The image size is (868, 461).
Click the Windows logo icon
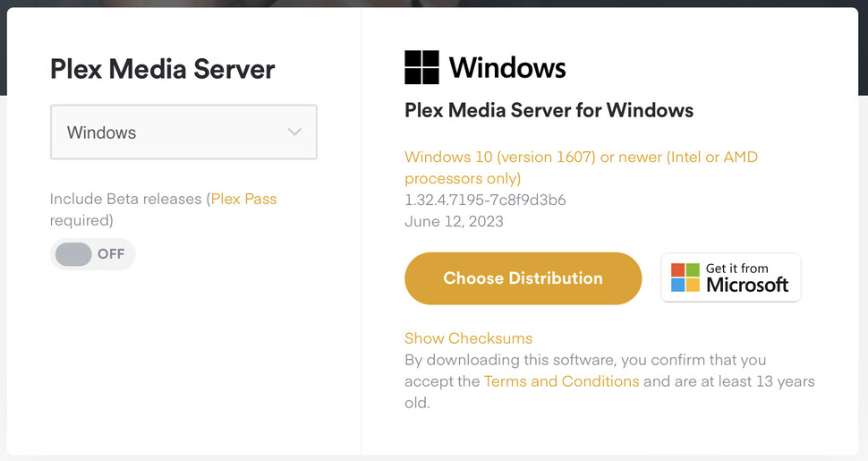(x=421, y=67)
